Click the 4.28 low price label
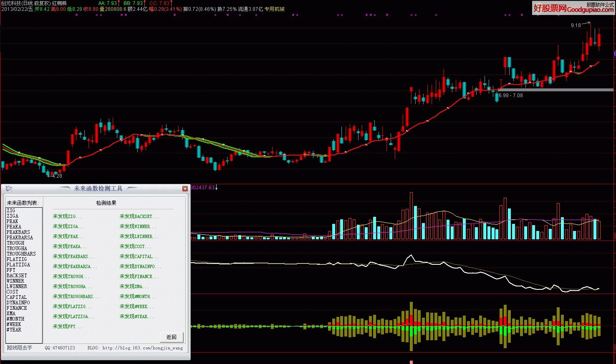 57,176
